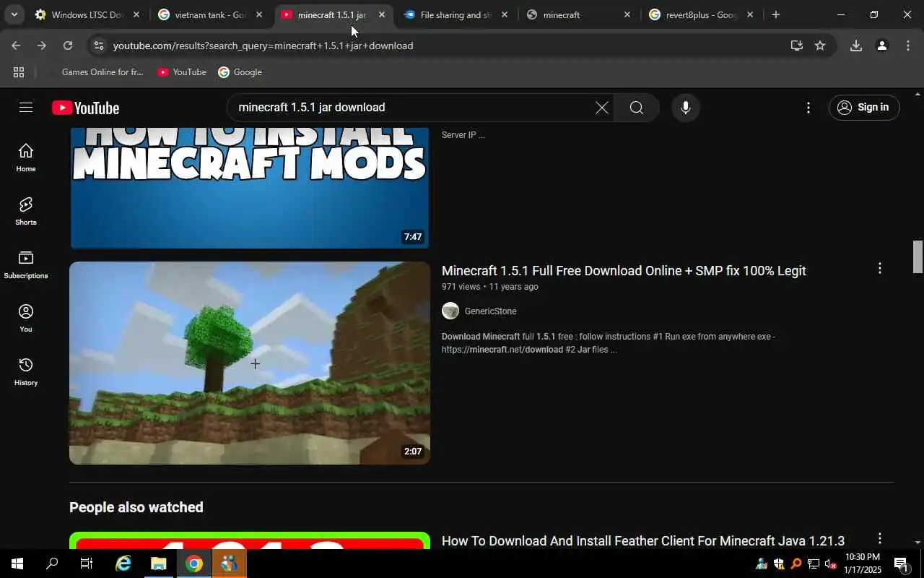Open the tab search dropdown arrow
Viewport: 924px width, 578px height.
point(14,14)
